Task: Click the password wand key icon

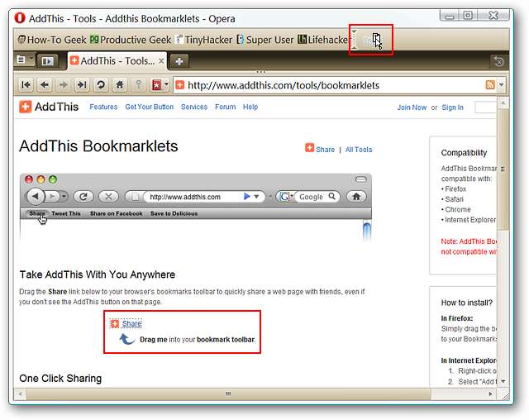Action: coord(138,84)
